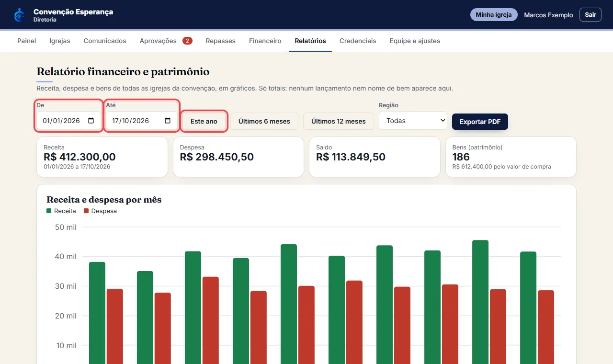613x364 pixels.
Task: Click the Minha igreja button
Action: [x=494, y=15]
